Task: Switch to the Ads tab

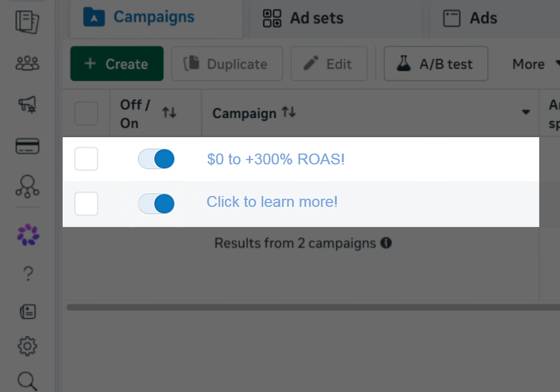Action: (x=470, y=18)
